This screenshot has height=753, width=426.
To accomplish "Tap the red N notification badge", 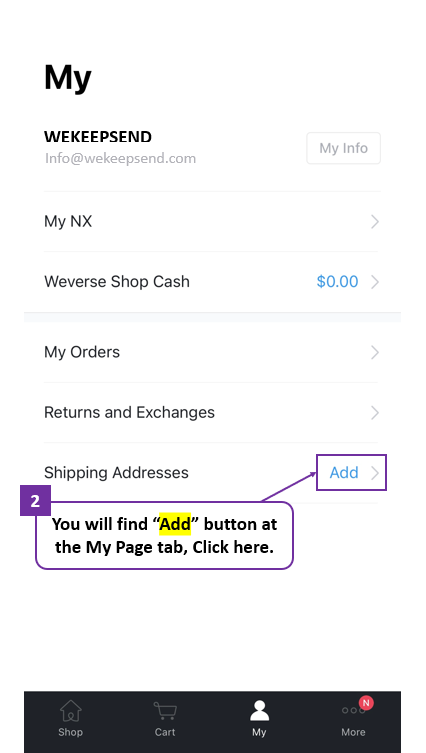I will tap(366, 703).
